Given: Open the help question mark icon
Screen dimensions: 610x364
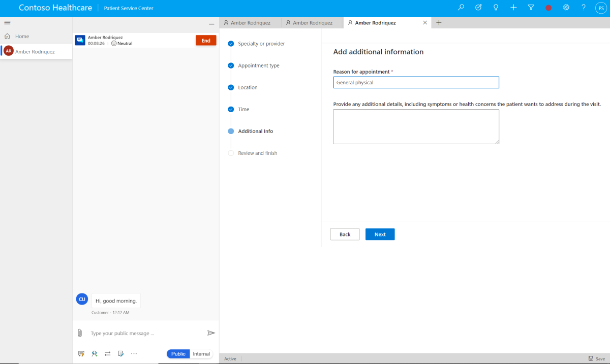Looking at the screenshot, I should tap(584, 8).
